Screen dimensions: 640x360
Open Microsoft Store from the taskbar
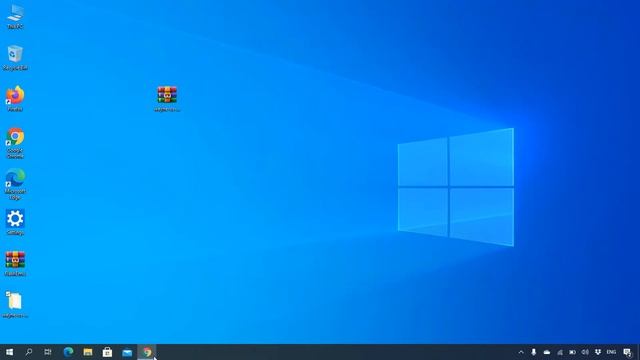(x=107, y=352)
